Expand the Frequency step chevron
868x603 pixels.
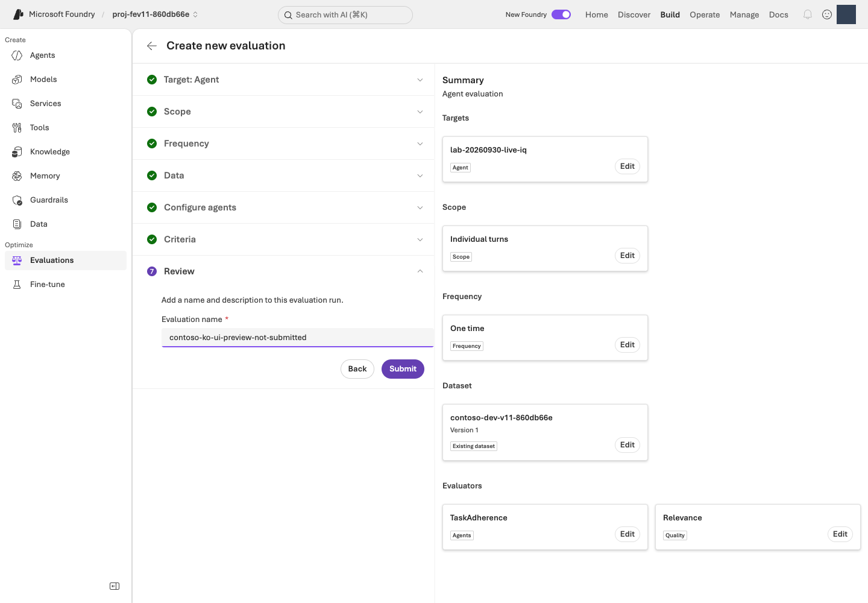click(420, 144)
